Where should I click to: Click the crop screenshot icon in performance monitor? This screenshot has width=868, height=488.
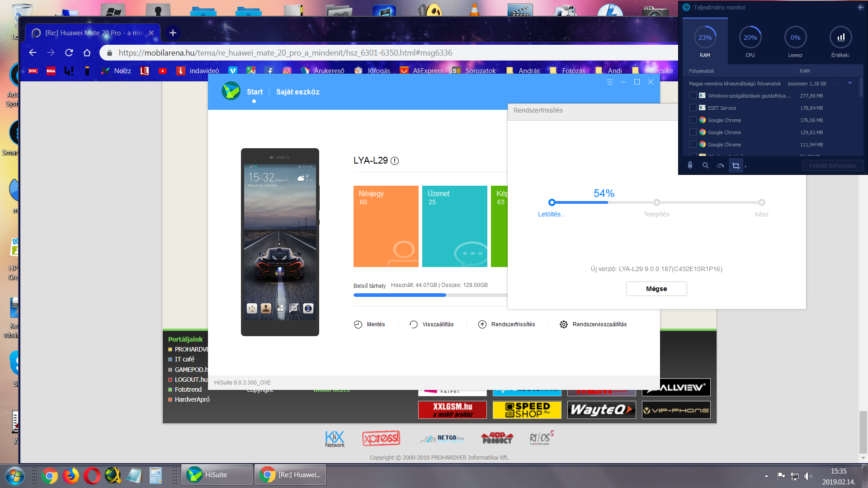point(736,165)
